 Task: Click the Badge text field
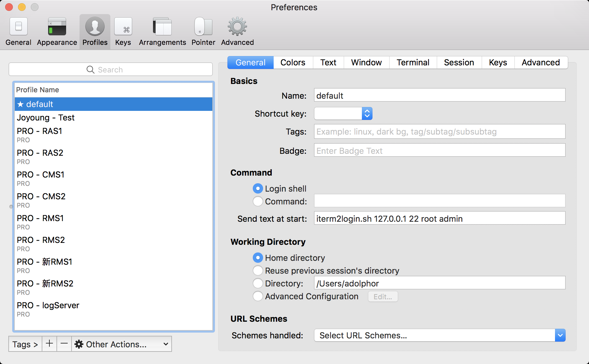(x=440, y=150)
